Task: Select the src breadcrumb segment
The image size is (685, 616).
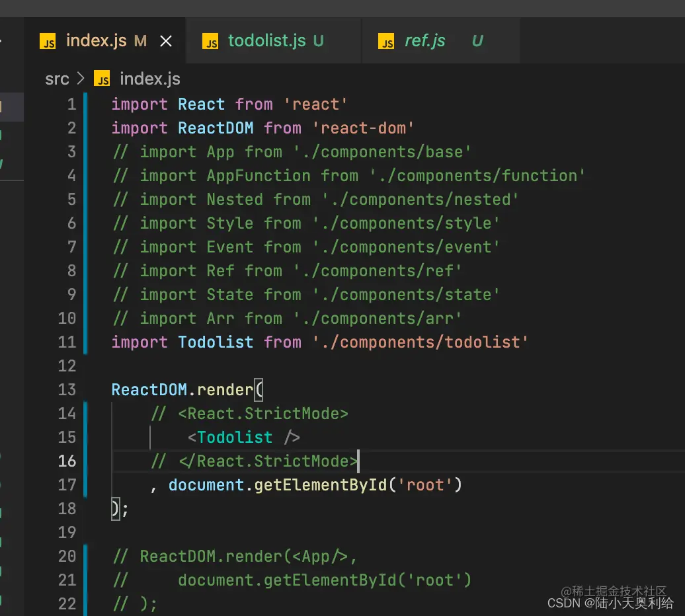Action: tap(57, 79)
